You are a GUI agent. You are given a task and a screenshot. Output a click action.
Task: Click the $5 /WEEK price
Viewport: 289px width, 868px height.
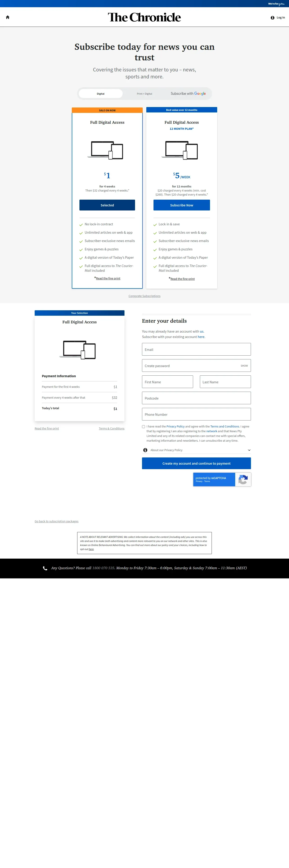tap(182, 176)
